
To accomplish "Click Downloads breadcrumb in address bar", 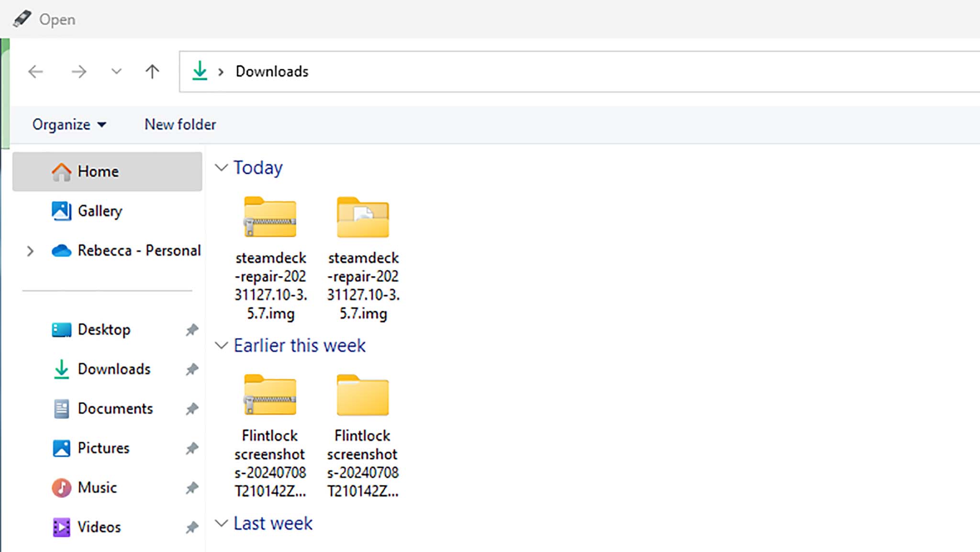I will [x=271, y=71].
